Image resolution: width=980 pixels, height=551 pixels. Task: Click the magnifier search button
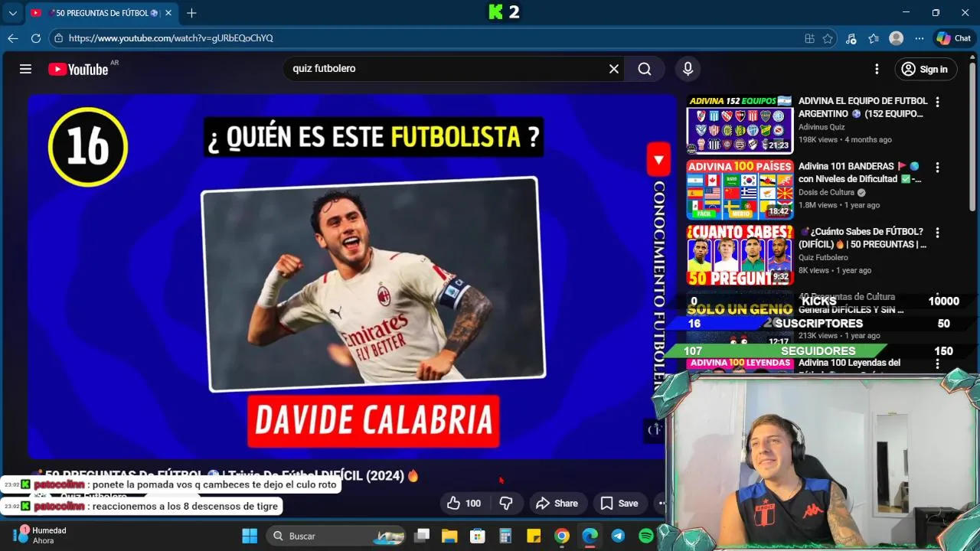[645, 69]
